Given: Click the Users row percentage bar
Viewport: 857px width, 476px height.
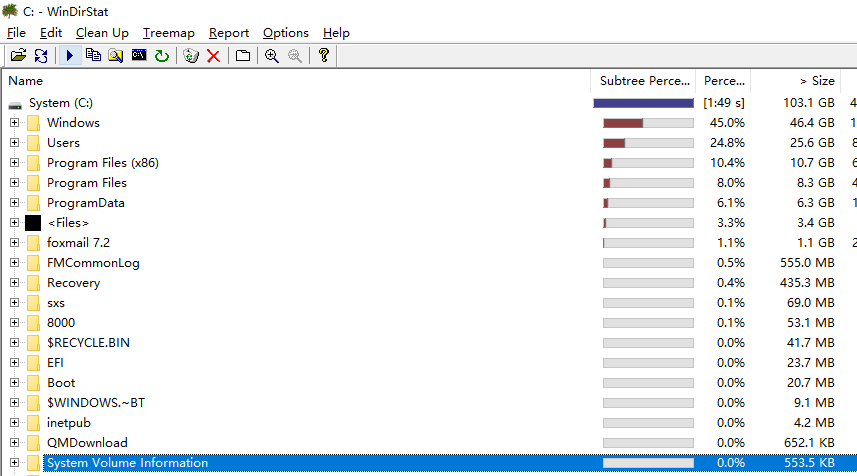Looking at the screenshot, I should pyautogui.click(x=648, y=143).
